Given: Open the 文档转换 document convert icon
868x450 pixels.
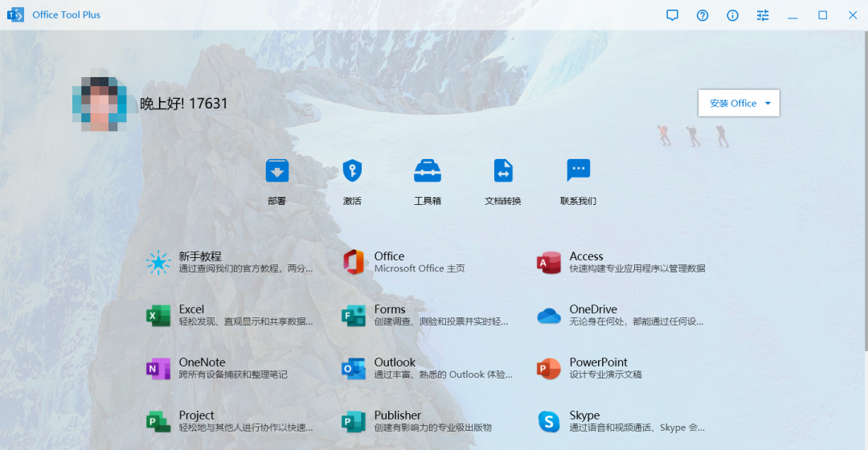Looking at the screenshot, I should 502,171.
